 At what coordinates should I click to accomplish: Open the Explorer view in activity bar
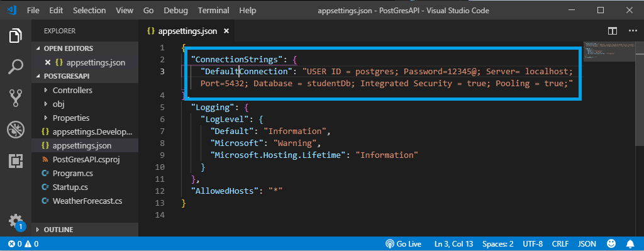[16, 36]
